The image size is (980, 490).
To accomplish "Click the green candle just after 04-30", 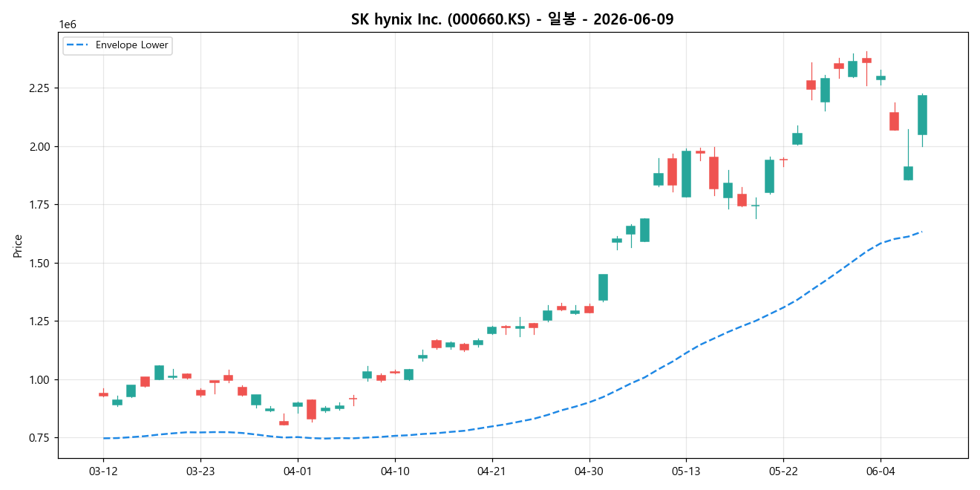I will (603, 287).
